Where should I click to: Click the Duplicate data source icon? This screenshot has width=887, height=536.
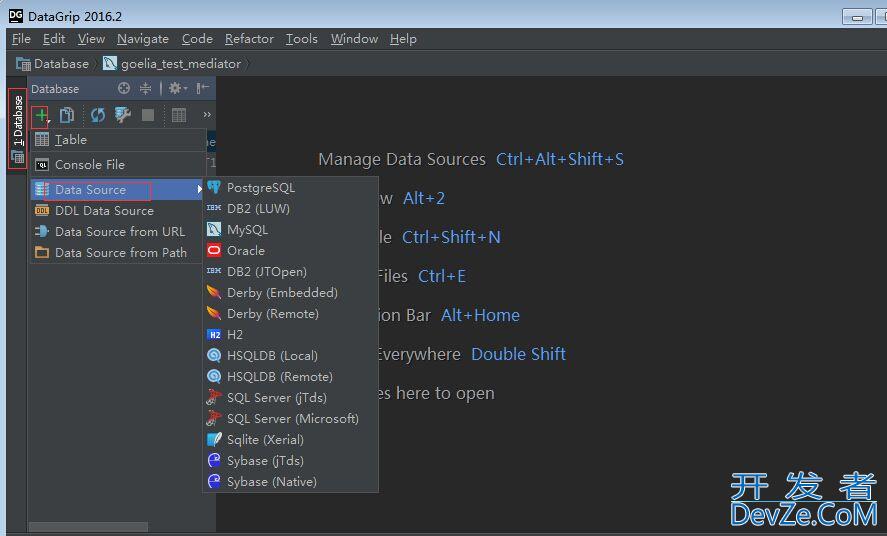(67, 115)
